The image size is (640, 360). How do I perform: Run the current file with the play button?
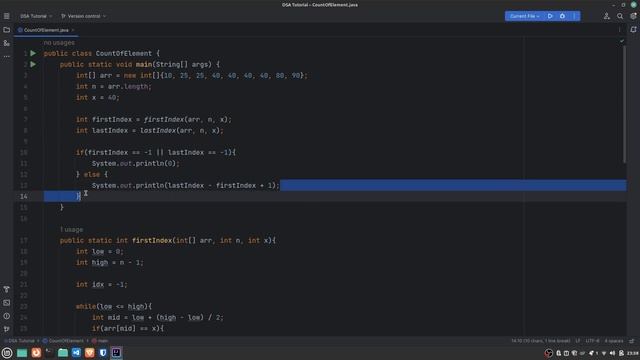point(550,16)
